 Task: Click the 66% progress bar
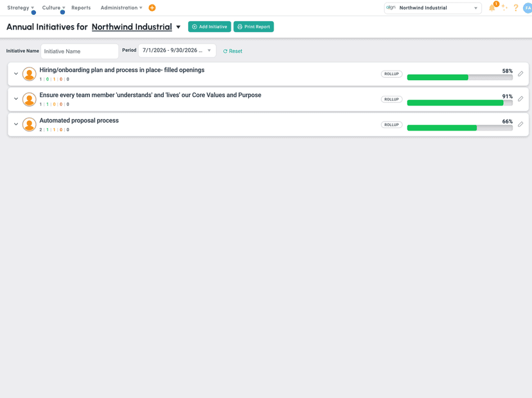460,128
